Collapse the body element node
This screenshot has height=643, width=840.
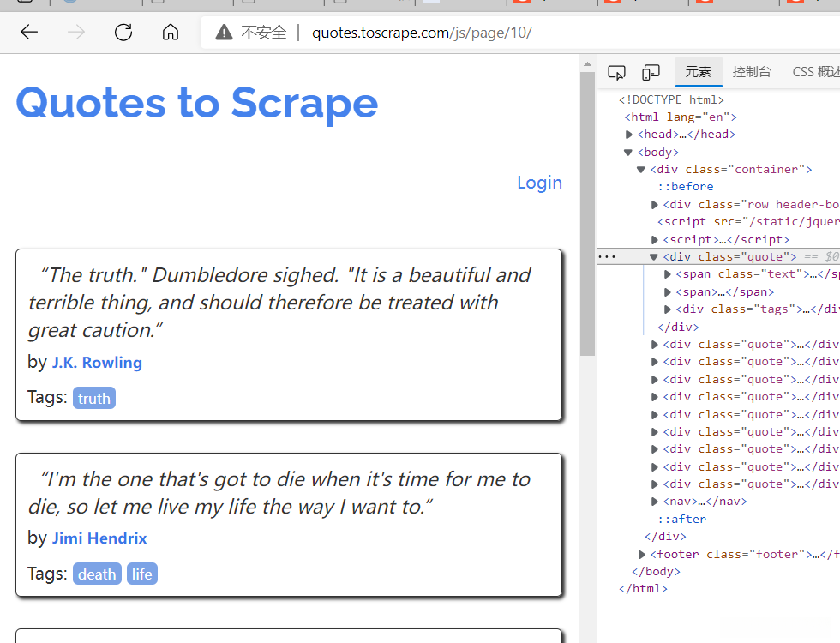point(628,153)
